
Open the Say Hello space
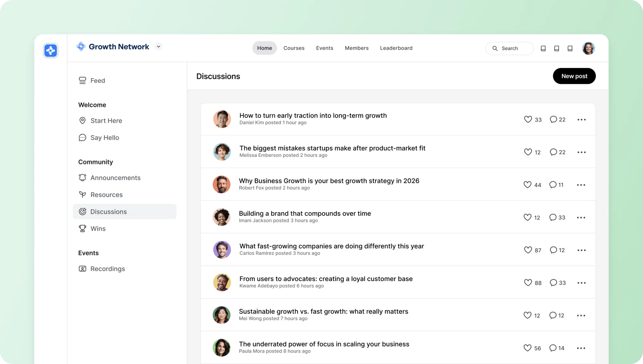99,138
